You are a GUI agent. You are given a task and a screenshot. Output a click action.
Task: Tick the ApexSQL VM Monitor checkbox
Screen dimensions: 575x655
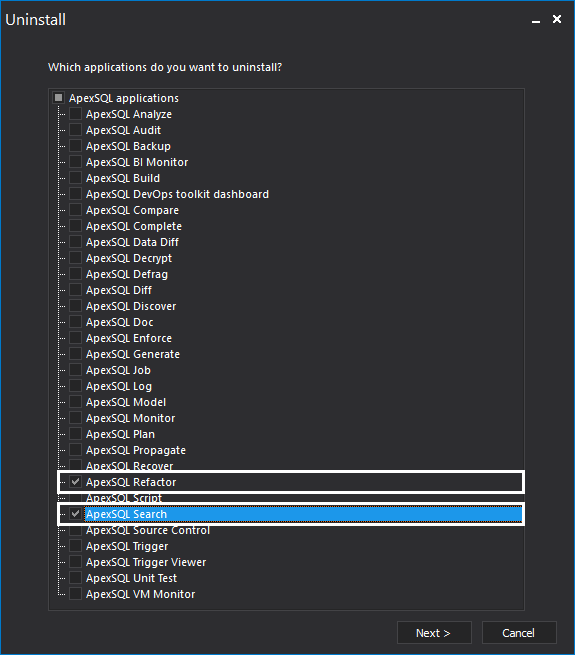pyautogui.click(x=75, y=594)
